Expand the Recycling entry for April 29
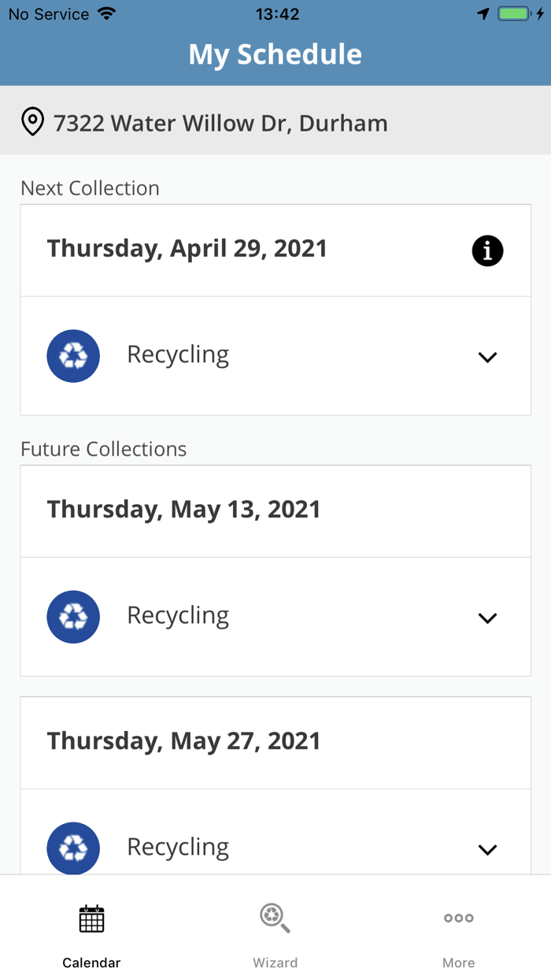The width and height of the screenshot is (551, 980). pos(487,356)
